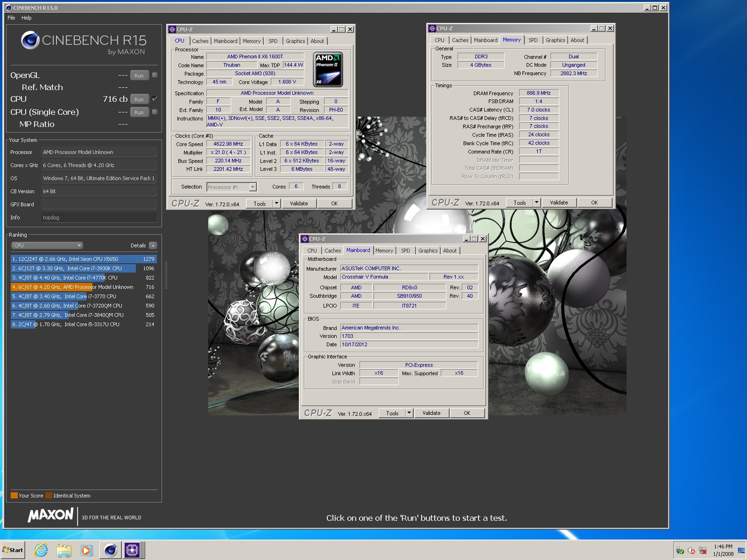Click OK in memory CPU-Z window
Viewport: 747px width, 560px height.
(594, 203)
